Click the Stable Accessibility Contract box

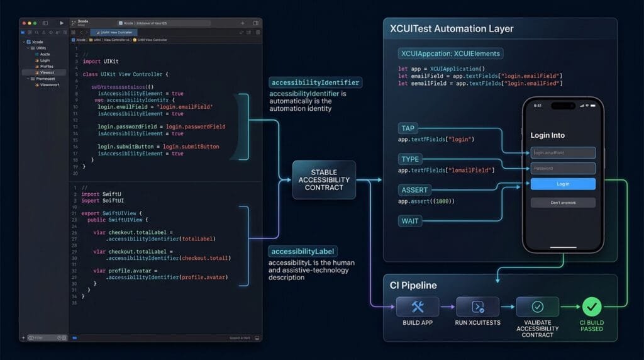pyautogui.click(x=324, y=180)
